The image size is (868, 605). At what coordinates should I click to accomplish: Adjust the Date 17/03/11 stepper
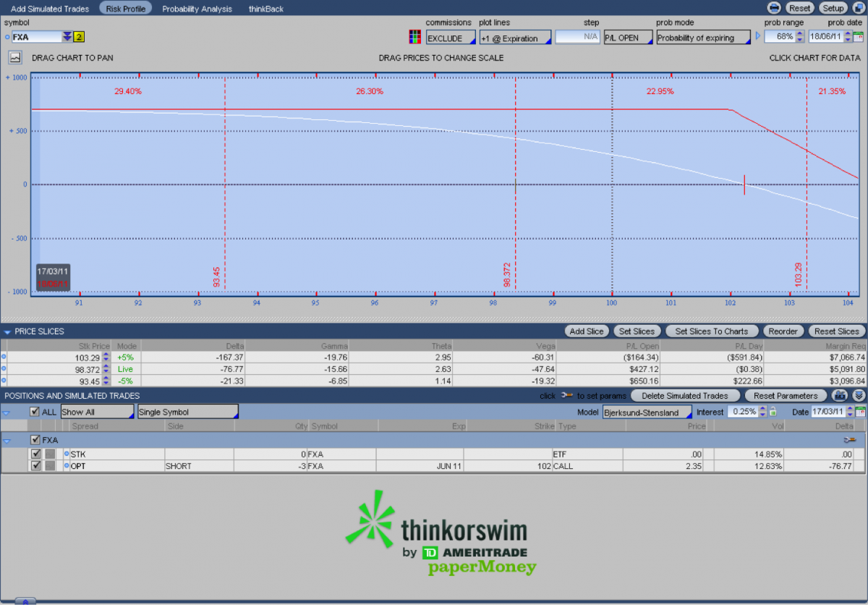(849, 412)
